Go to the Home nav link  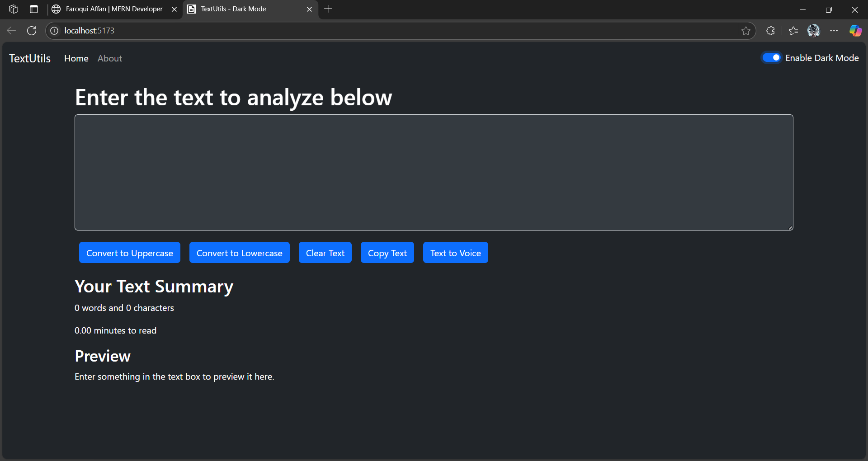(76, 58)
